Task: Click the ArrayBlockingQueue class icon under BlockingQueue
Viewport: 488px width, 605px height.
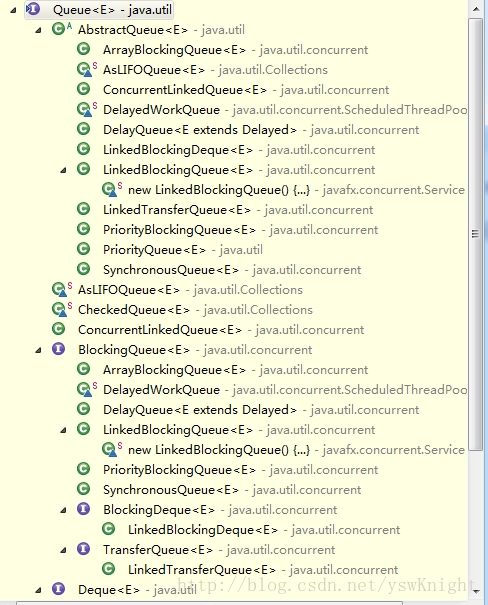Action: point(83,369)
